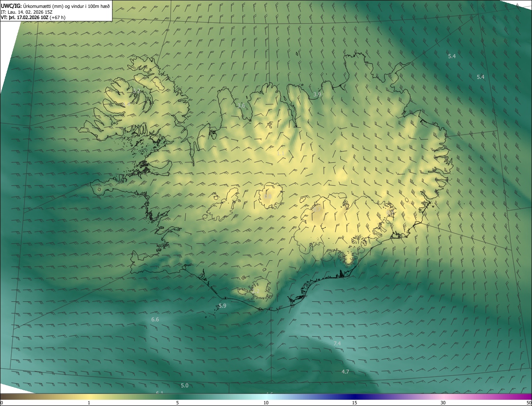This screenshot has width=532, height=406.
Task: Click the 5.9 value near the south coast
Action: pos(222,306)
